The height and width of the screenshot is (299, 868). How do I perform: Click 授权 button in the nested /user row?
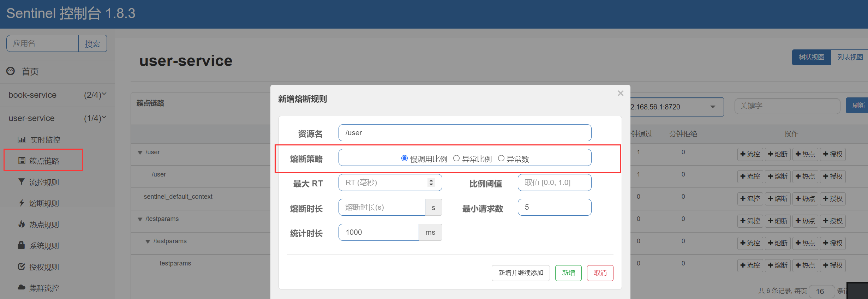click(x=833, y=177)
